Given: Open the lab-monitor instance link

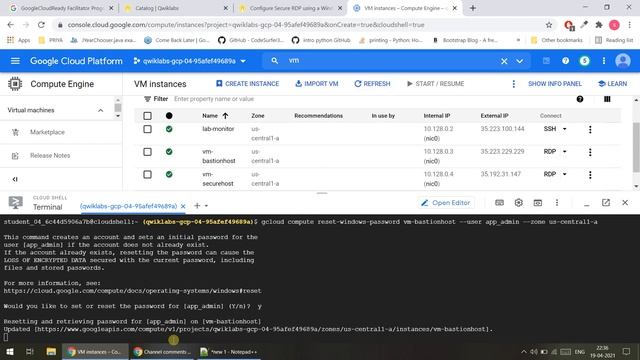Looking at the screenshot, I should click(218, 129).
